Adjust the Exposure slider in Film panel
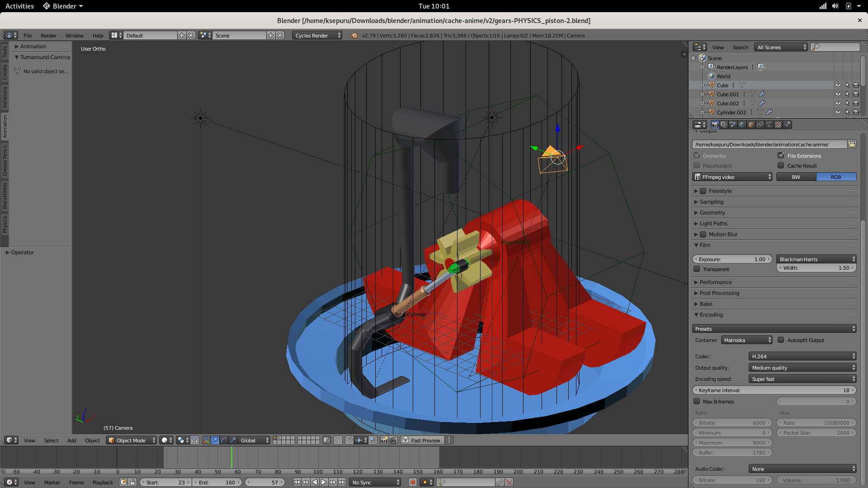 click(x=732, y=259)
